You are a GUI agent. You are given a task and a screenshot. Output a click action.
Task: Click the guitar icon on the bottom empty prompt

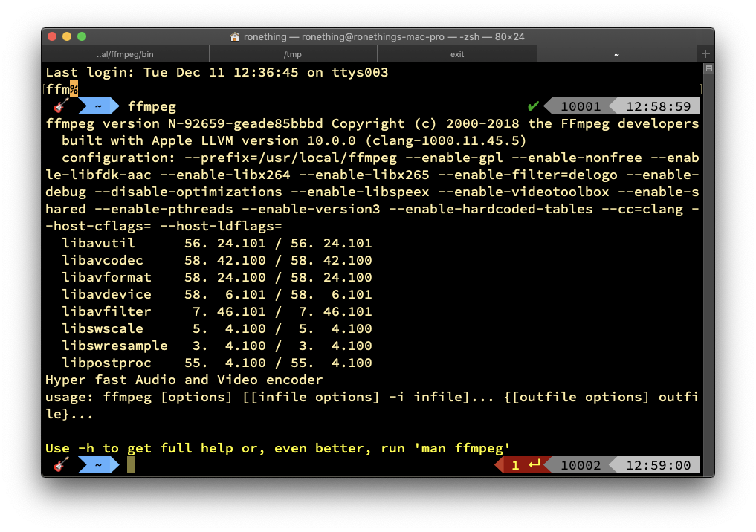(x=61, y=466)
